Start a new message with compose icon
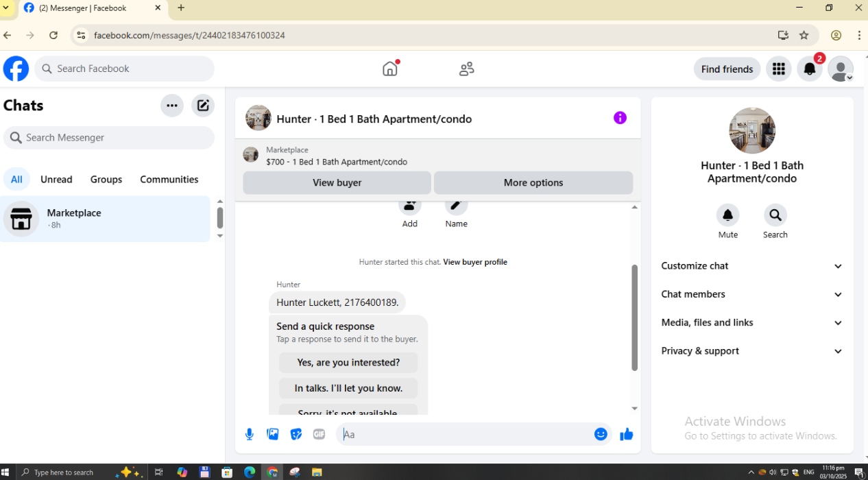This screenshot has height=480, width=868. coord(203,106)
